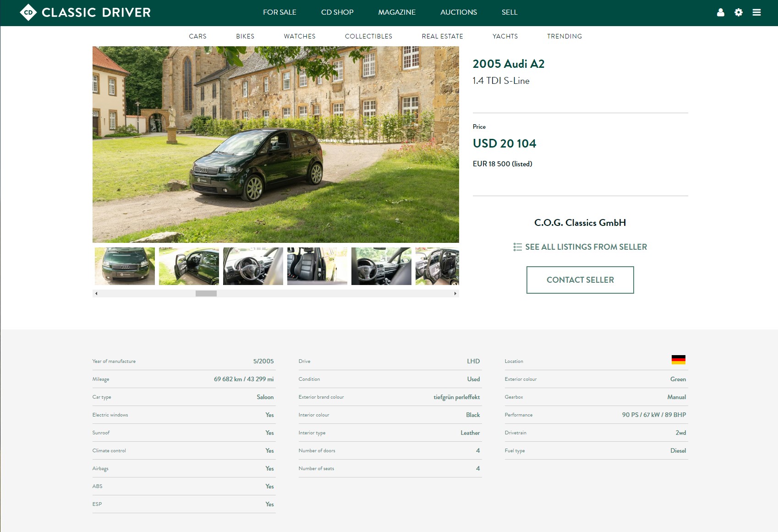The width and height of the screenshot is (778, 532).
Task: Click the Classic Driver wordmark text
Action: pos(96,12)
